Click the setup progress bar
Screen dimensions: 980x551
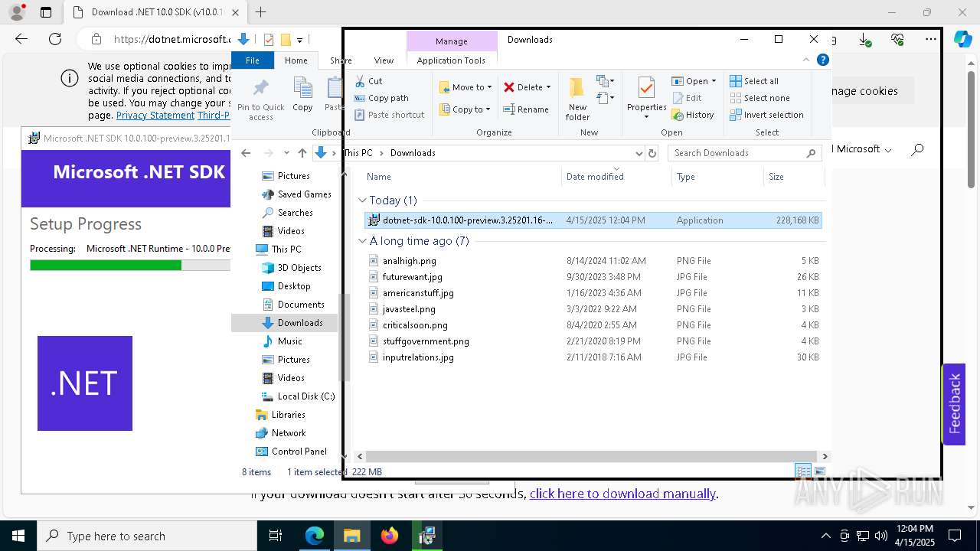[130, 266]
